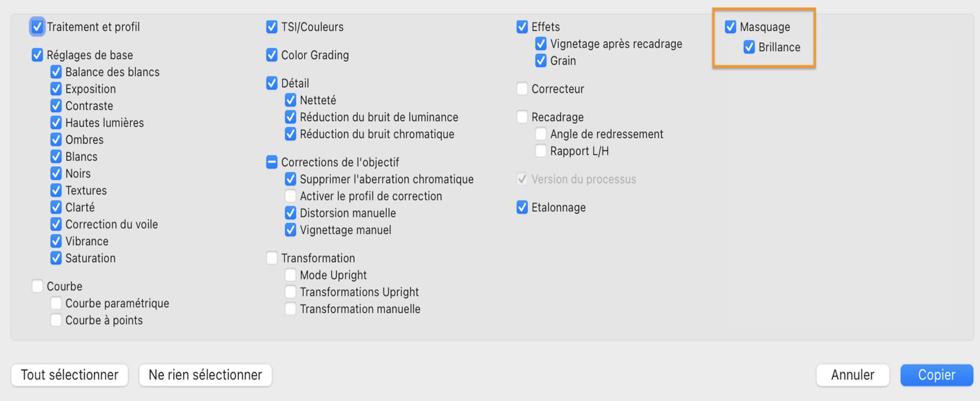The height and width of the screenshot is (401, 980).
Task: Click the Copier button
Action: [936, 375]
